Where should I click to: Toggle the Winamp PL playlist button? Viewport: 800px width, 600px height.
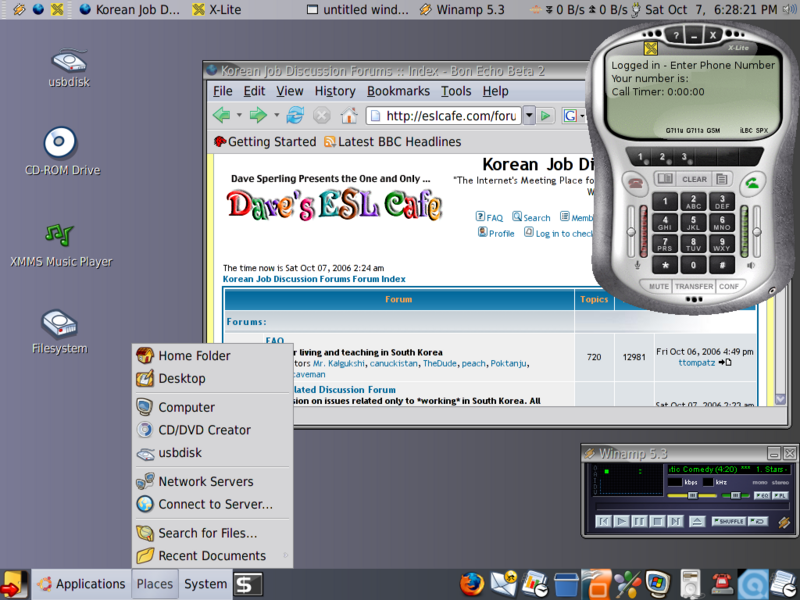[780, 496]
